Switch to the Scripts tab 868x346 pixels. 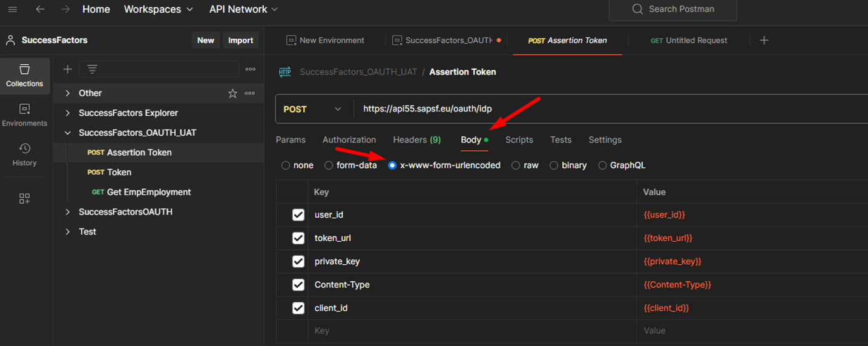click(519, 140)
